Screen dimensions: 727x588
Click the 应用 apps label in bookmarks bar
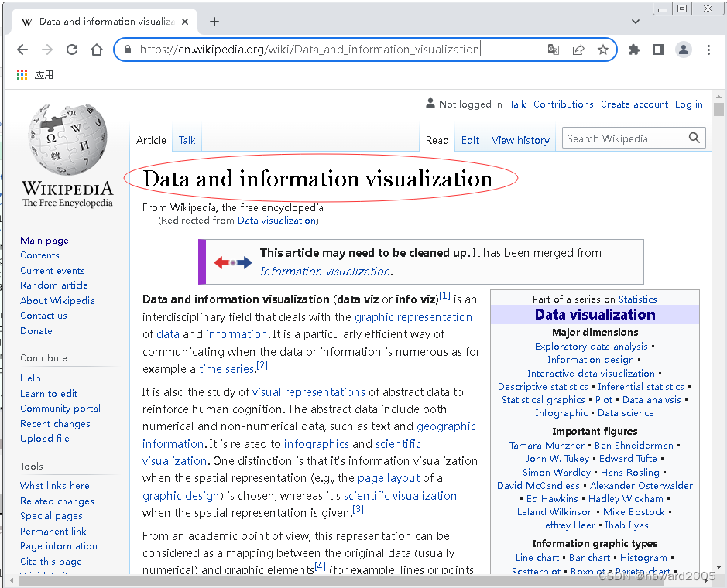point(43,74)
